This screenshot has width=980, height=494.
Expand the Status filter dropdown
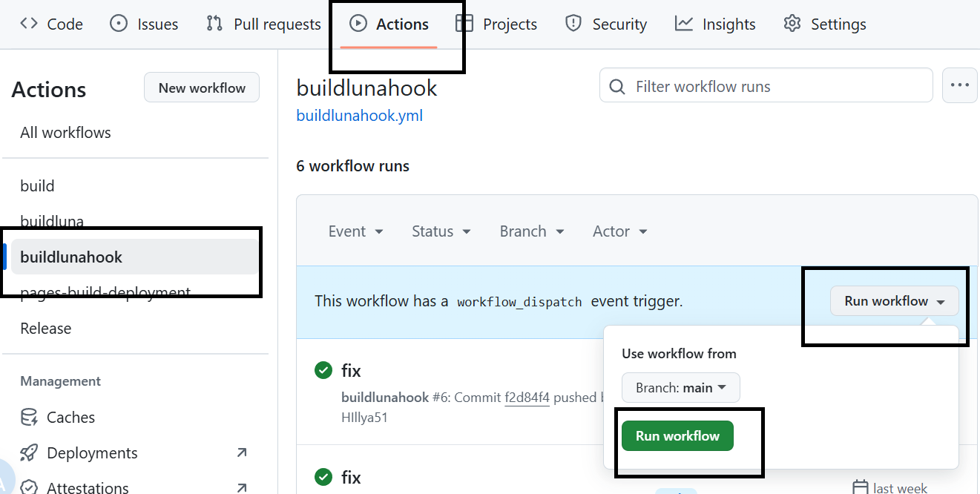tap(441, 231)
